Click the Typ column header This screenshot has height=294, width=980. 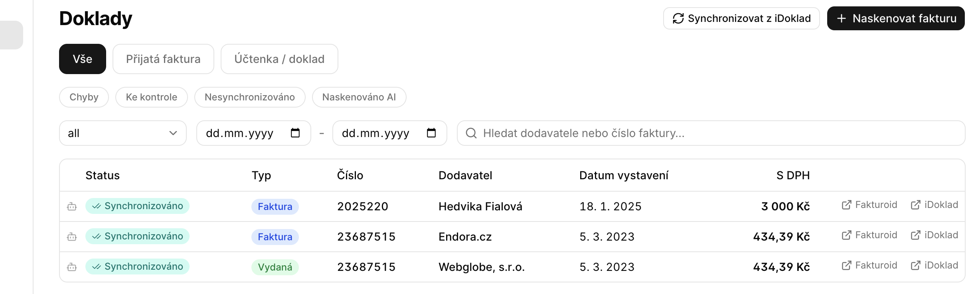261,176
